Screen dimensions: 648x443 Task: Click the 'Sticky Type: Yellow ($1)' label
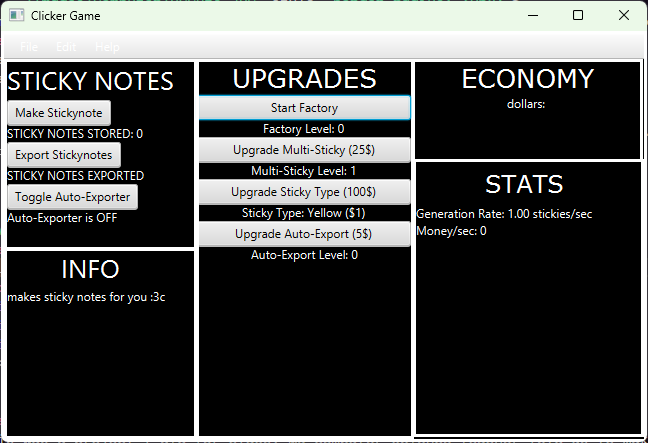click(304, 213)
